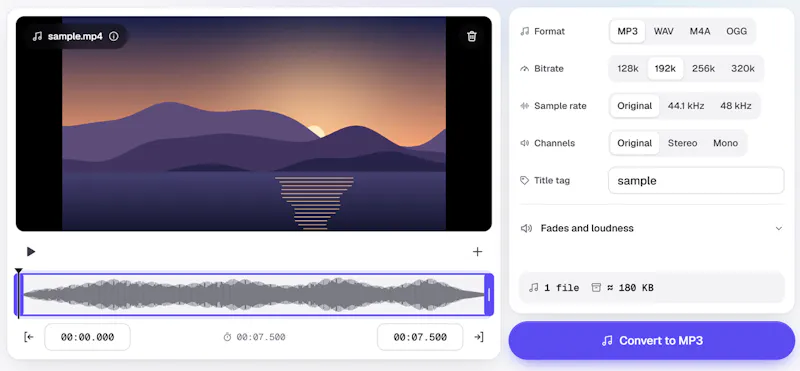Select OGG format
The image size is (800, 371).
736,31
